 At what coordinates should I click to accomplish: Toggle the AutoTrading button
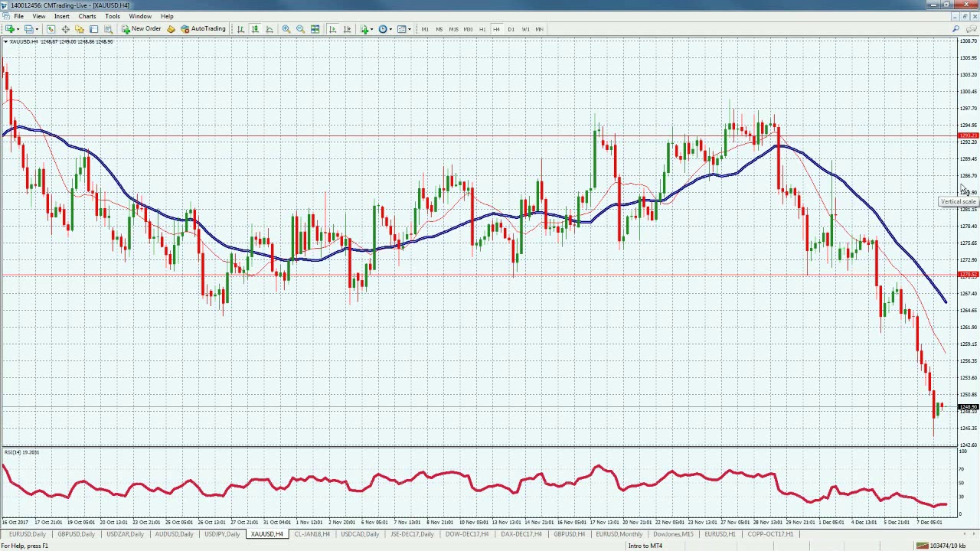click(x=203, y=29)
